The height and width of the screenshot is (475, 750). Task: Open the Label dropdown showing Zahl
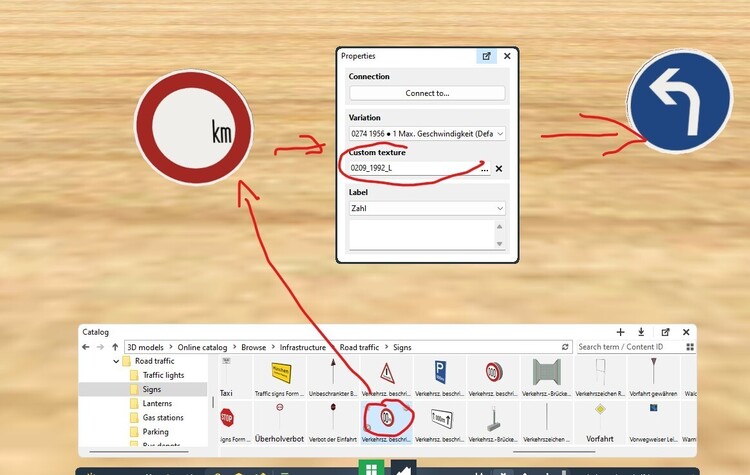pyautogui.click(x=427, y=208)
